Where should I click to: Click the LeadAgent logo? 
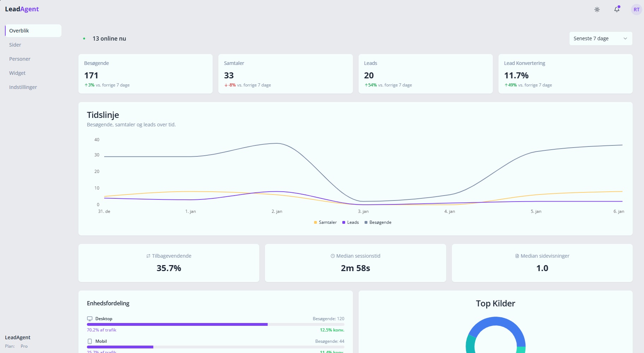(x=22, y=9)
